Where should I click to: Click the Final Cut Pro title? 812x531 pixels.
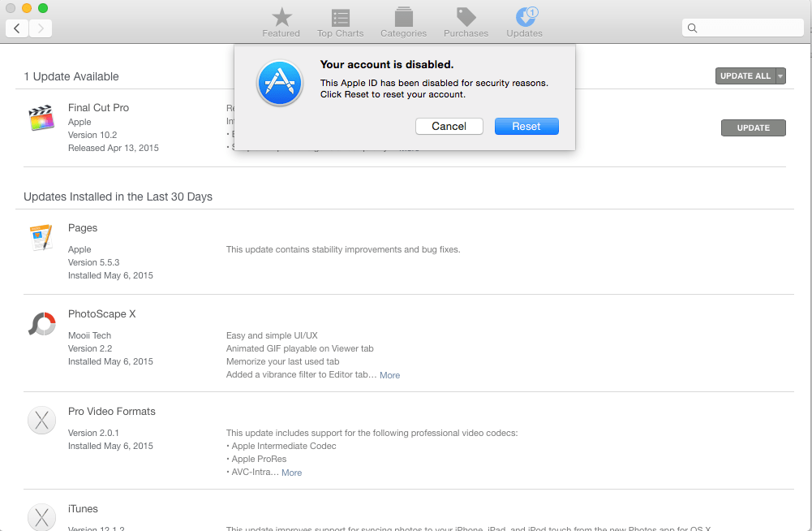tap(98, 107)
